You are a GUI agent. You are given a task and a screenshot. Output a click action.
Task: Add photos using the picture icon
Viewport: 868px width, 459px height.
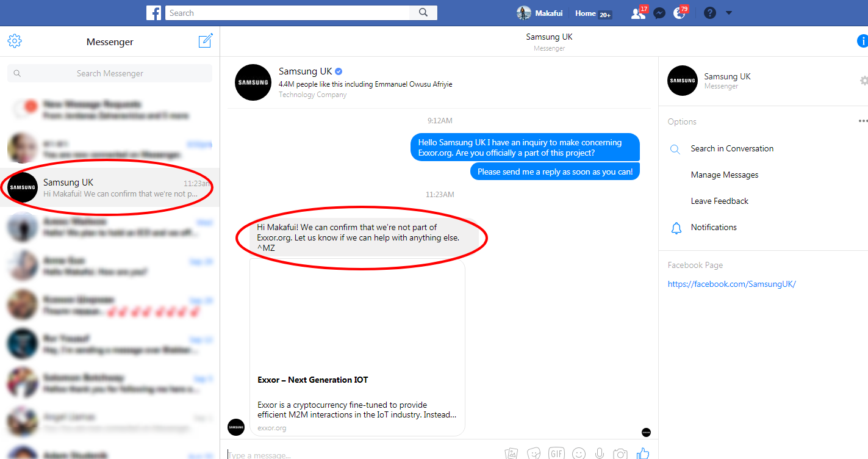[511, 454]
